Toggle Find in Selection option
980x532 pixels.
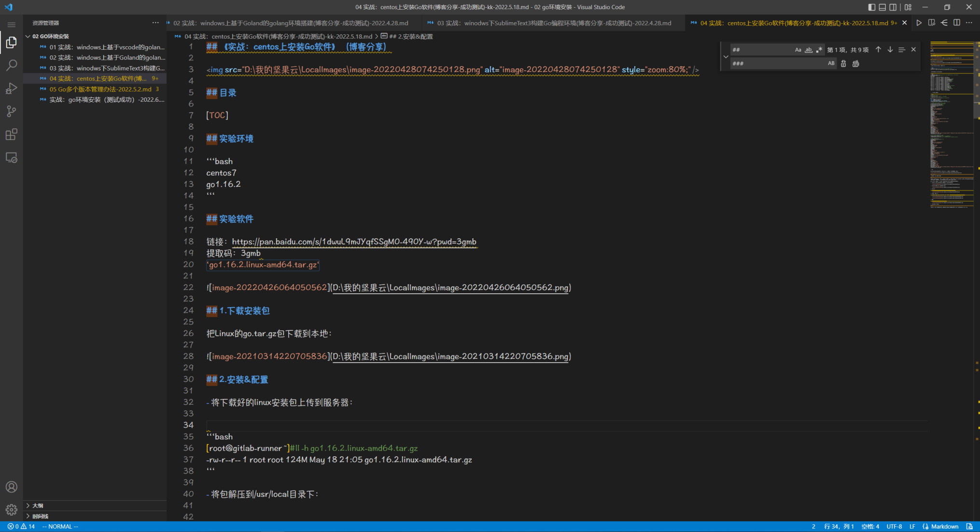point(901,50)
